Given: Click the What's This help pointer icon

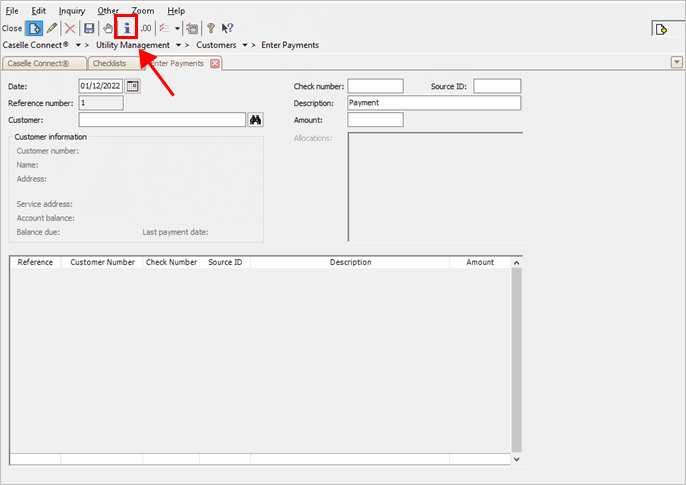Looking at the screenshot, I should coord(227,28).
